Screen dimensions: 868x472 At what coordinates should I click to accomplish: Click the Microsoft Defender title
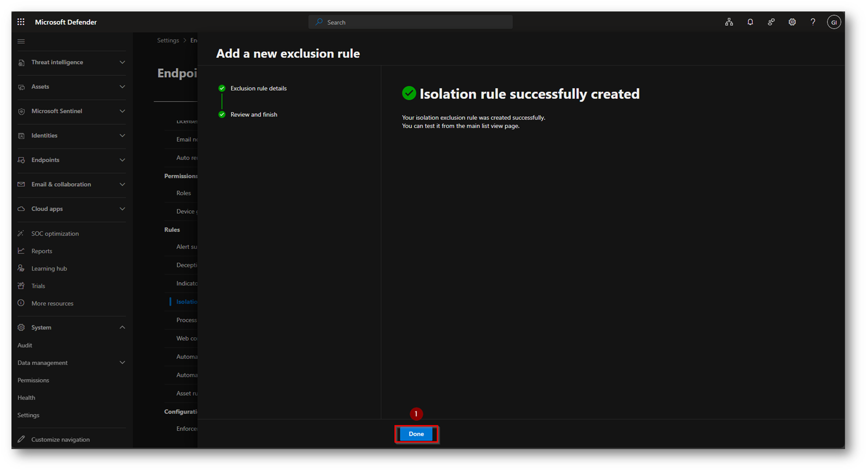66,22
